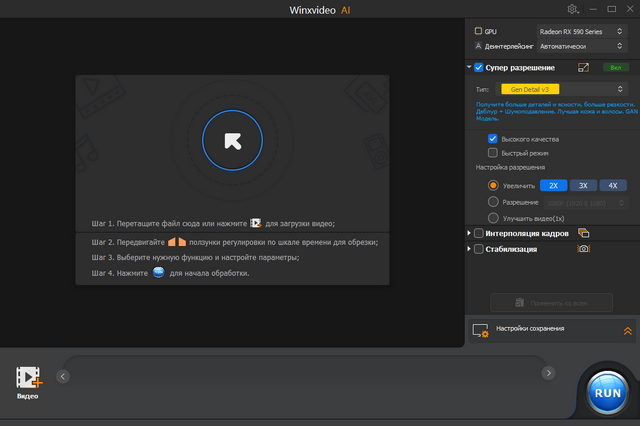Viewport: 640px width, 426px height.
Task: Choose the 4X upscale button
Action: (613, 185)
